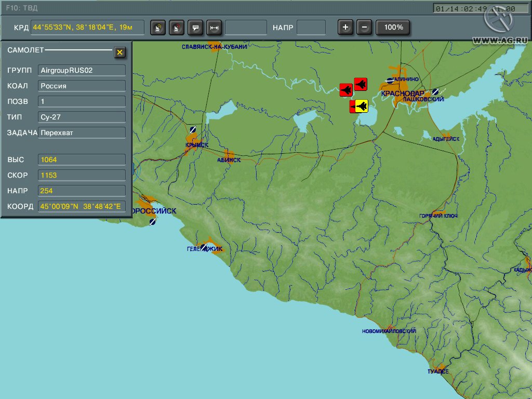
Task: Select the leftmost red aircraft icon
Action: coord(346,89)
